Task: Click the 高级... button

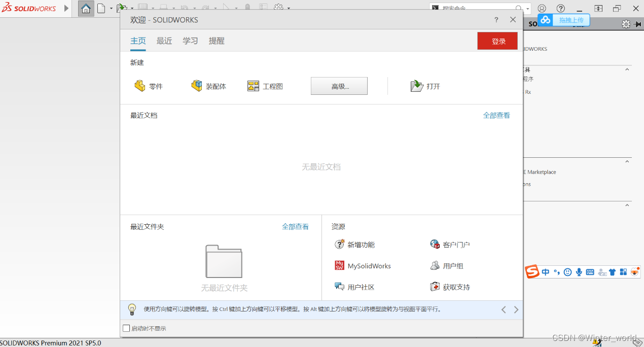Action: point(339,86)
